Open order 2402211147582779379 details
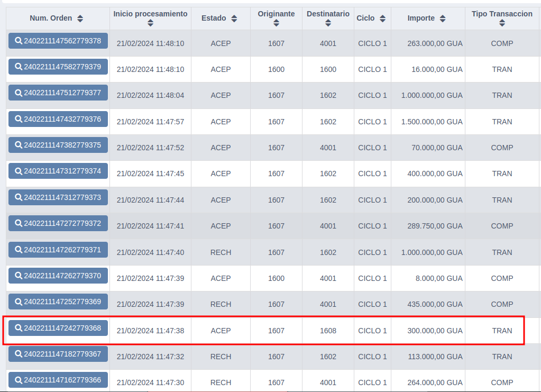541x392 pixels. coord(58,67)
